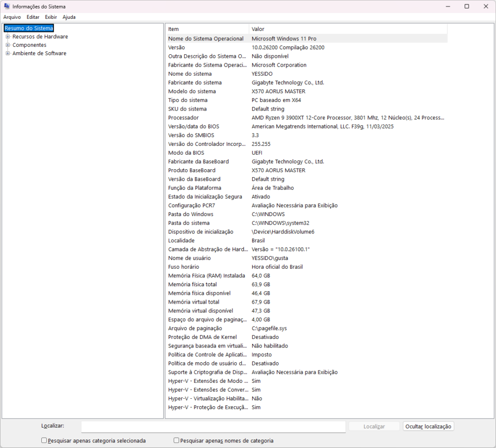Screen dimensions: 496x448
Task: Select the Processador row
Action: click(307, 118)
